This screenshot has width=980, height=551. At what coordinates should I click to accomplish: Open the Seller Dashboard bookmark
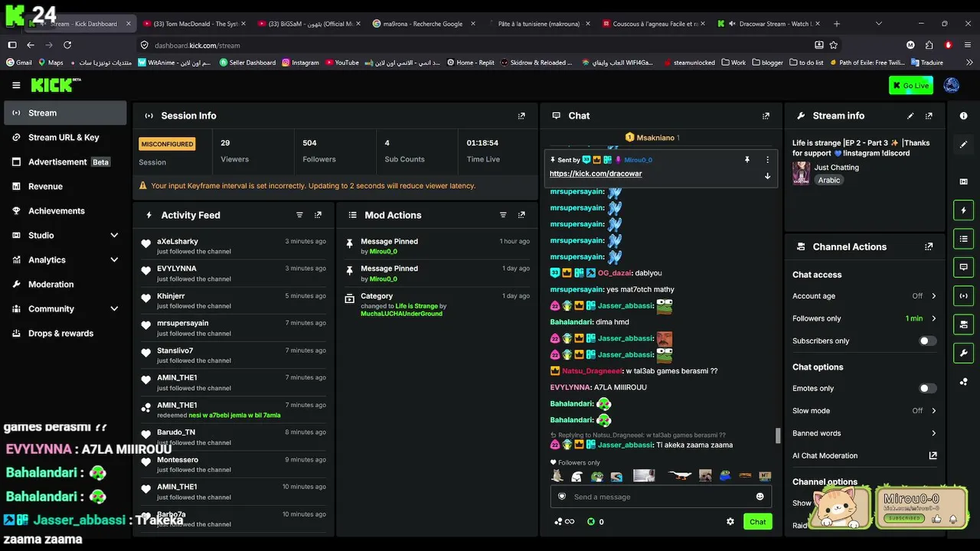click(247, 63)
